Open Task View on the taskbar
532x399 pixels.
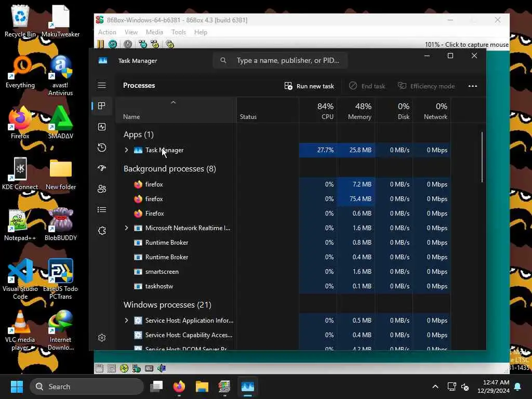tap(156, 387)
